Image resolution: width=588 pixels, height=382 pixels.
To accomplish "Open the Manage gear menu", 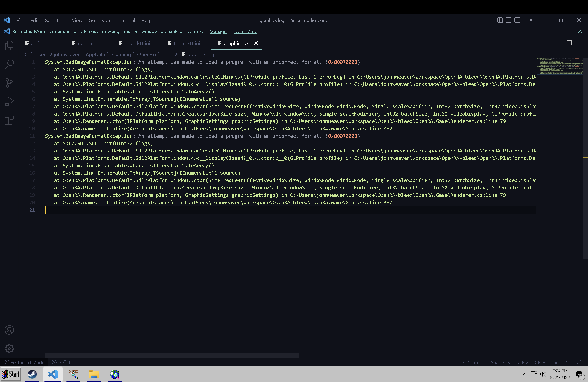I will coord(9,348).
